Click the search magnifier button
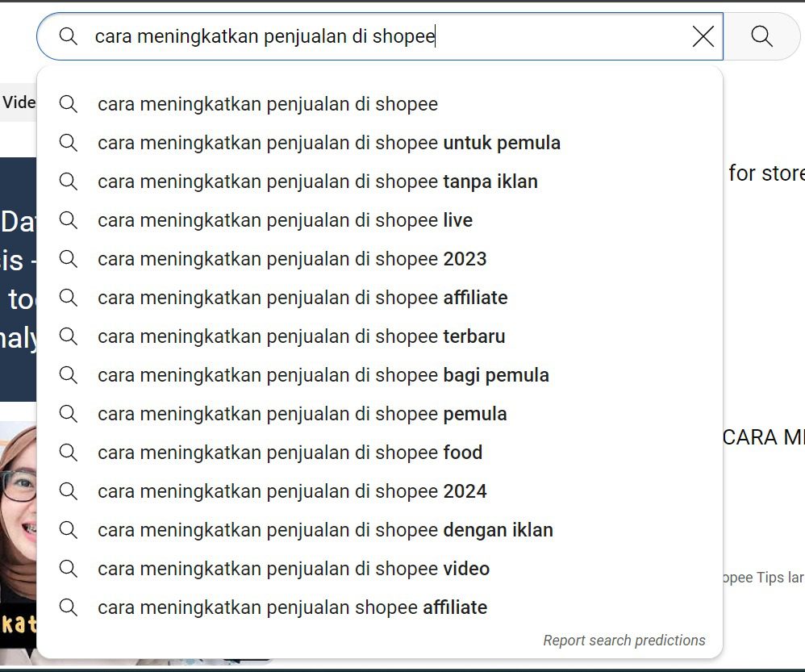 (x=761, y=36)
